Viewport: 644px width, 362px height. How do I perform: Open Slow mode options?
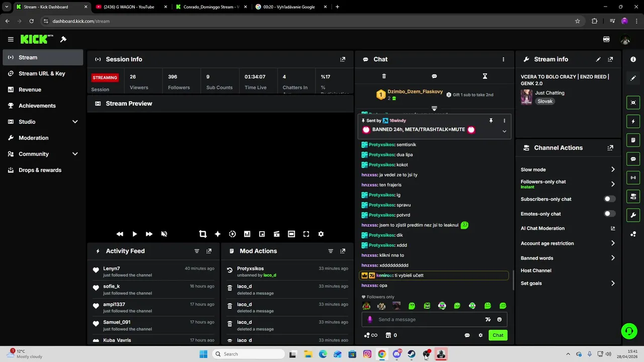pyautogui.click(x=568, y=169)
